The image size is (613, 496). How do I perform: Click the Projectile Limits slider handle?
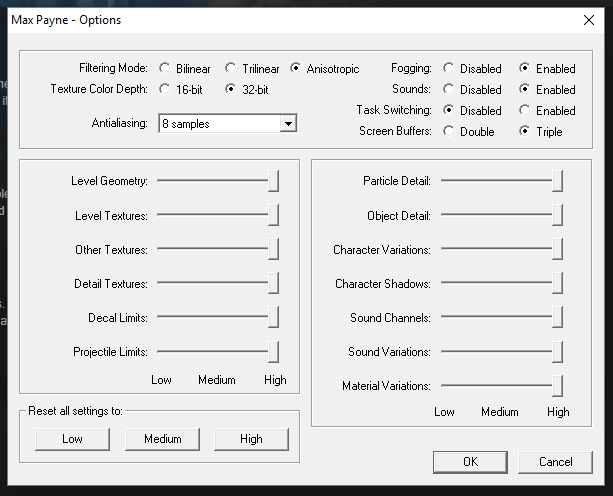(x=273, y=351)
